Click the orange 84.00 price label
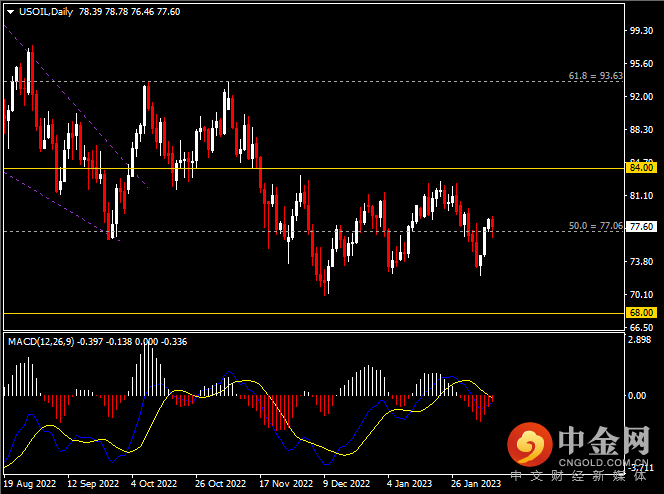This screenshot has height=494, width=664. [x=640, y=168]
